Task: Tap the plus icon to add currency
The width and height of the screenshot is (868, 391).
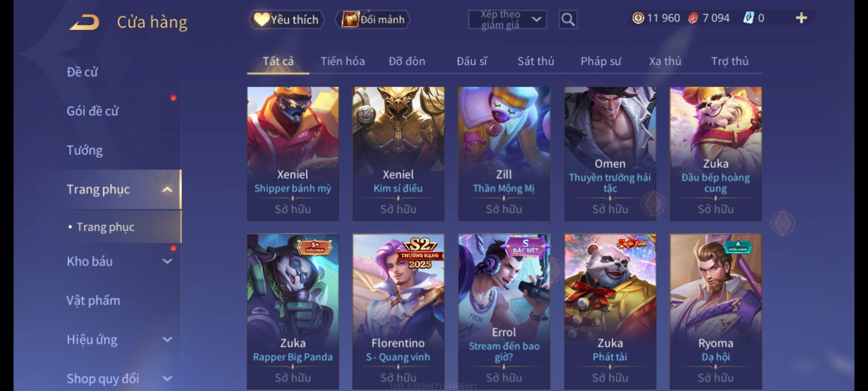Action: (801, 18)
